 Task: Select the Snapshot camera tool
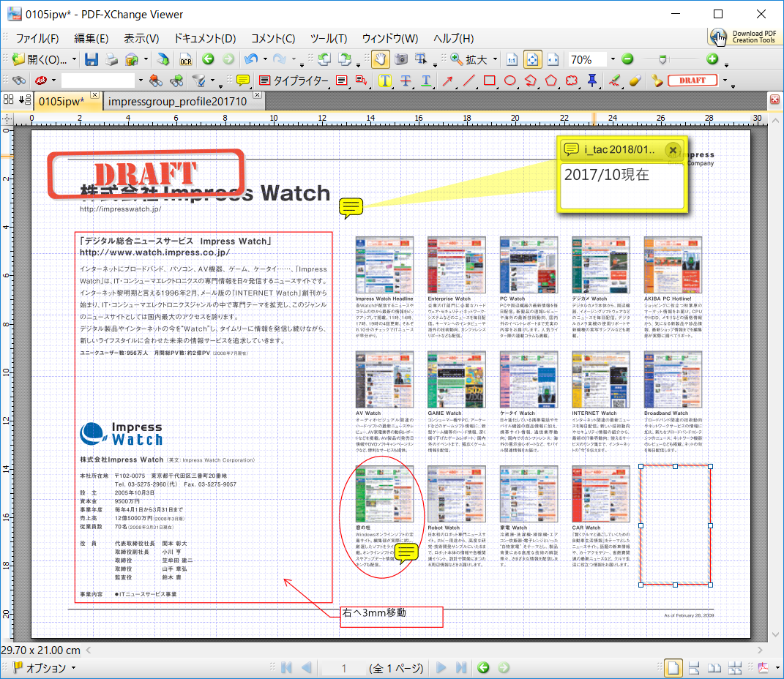click(402, 59)
